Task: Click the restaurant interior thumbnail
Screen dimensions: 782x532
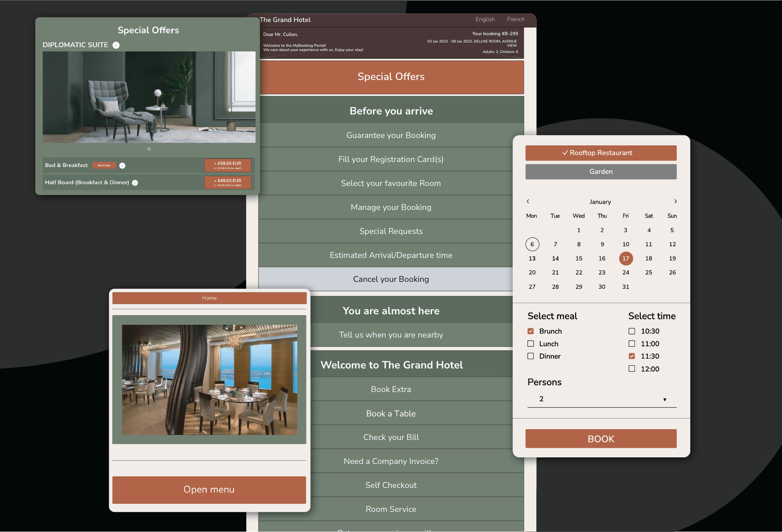Action: 209,380
